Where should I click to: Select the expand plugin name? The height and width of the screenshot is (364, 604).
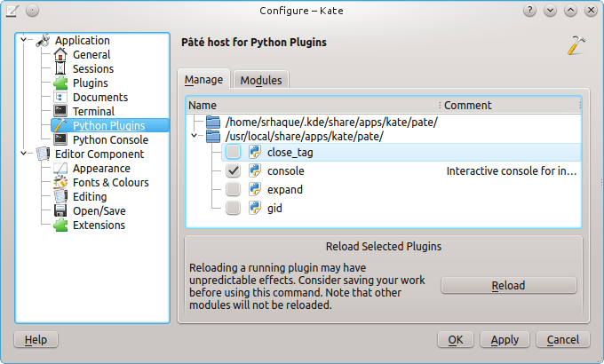(284, 189)
